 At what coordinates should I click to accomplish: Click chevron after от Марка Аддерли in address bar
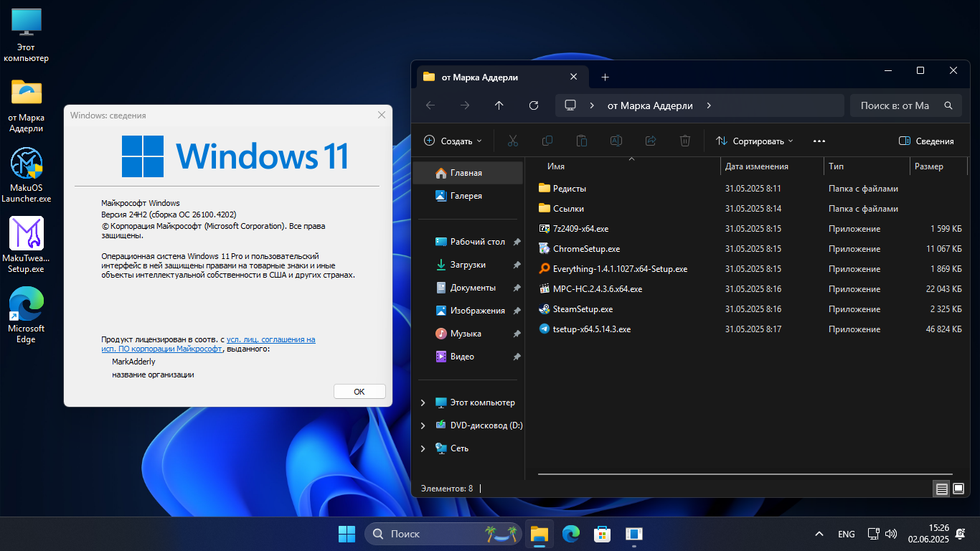coord(709,105)
